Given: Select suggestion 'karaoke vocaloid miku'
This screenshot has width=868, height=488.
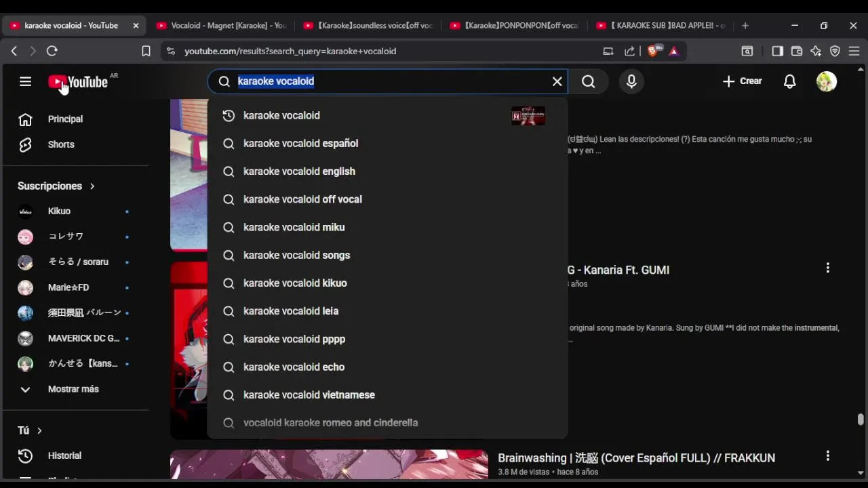Looking at the screenshot, I should pos(387,227).
